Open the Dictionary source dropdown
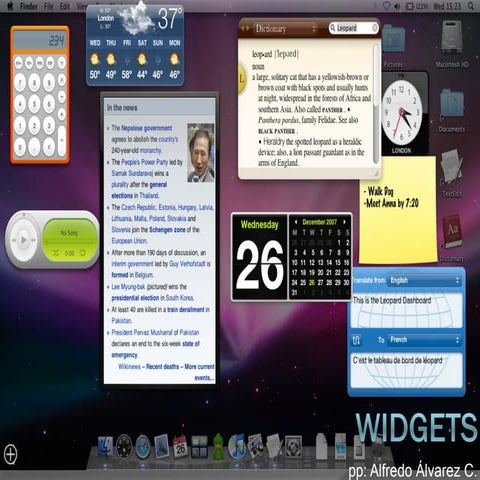The image size is (480, 480). [x=286, y=29]
